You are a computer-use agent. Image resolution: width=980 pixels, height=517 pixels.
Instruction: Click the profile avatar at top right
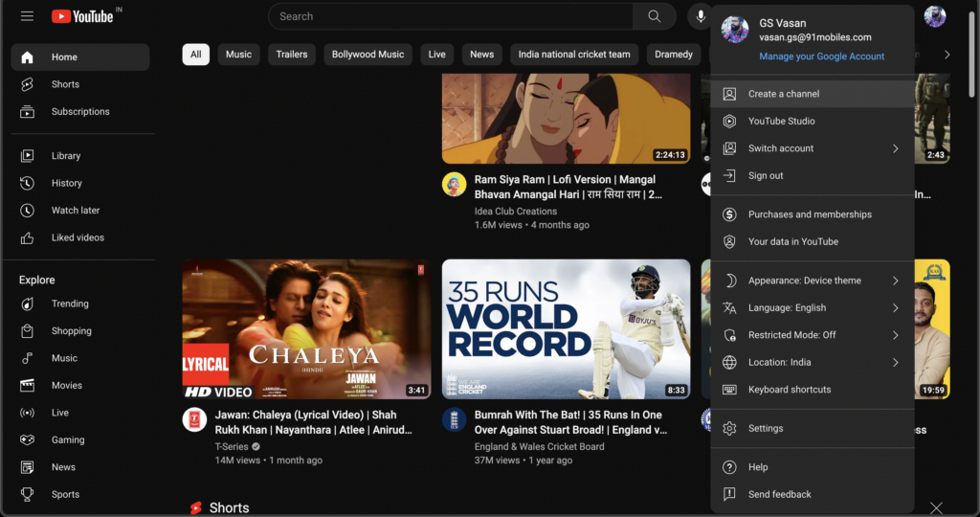[935, 16]
